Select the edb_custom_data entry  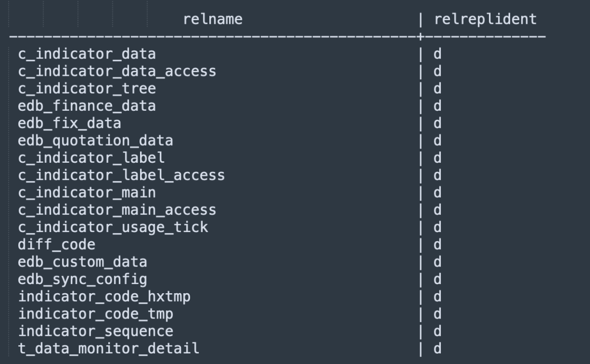82,262
